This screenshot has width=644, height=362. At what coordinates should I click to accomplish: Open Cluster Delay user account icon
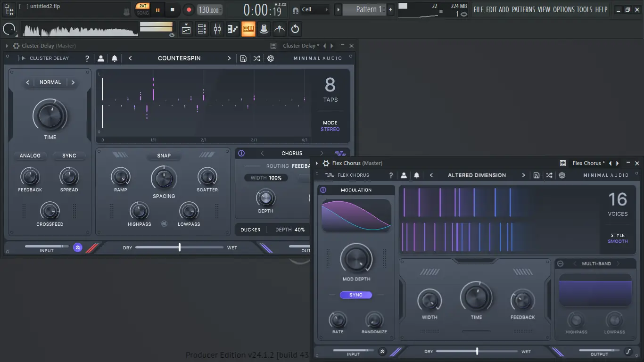101,58
